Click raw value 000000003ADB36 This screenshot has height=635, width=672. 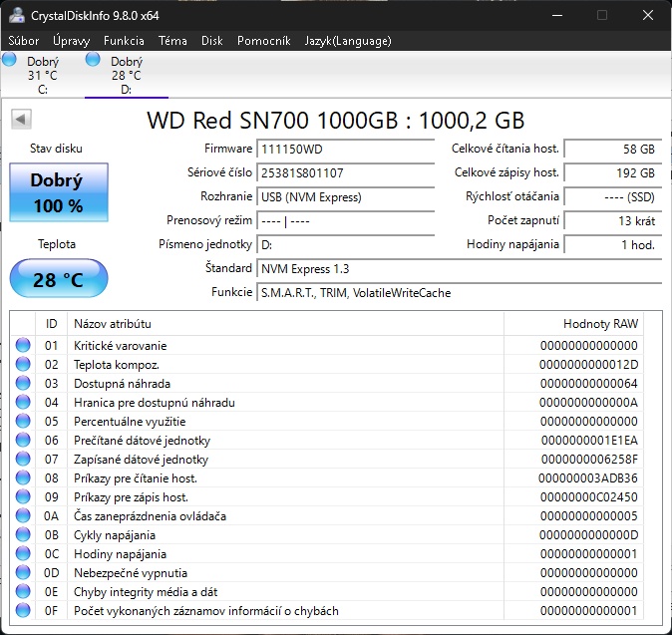point(588,478)
